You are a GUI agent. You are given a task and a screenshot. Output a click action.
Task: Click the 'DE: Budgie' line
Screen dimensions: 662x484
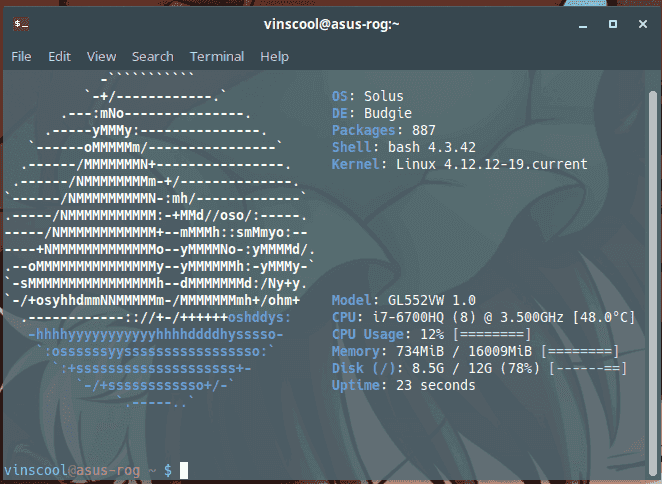point(372,113)
